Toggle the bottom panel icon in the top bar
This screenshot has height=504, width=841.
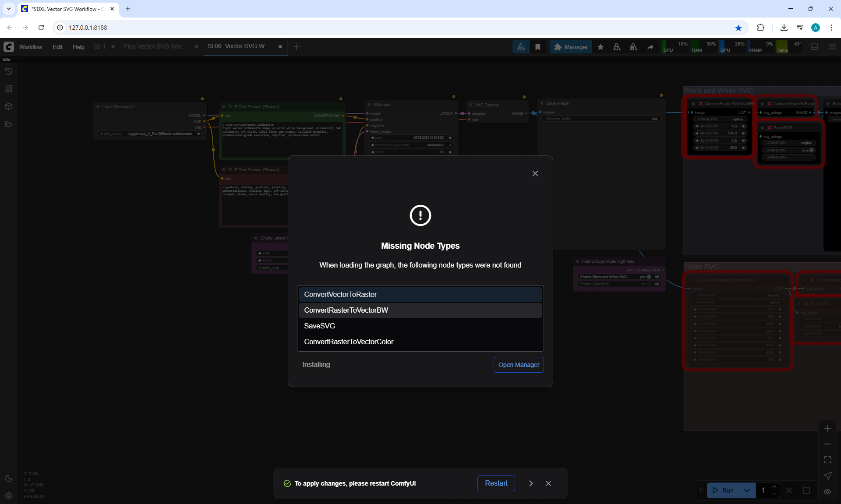point(815,47)
